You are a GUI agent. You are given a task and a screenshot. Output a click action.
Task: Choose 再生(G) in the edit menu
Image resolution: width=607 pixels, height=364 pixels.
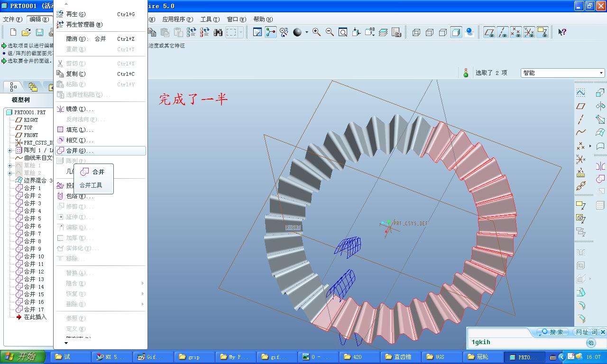pyautogui.click(x=101, y=14)
